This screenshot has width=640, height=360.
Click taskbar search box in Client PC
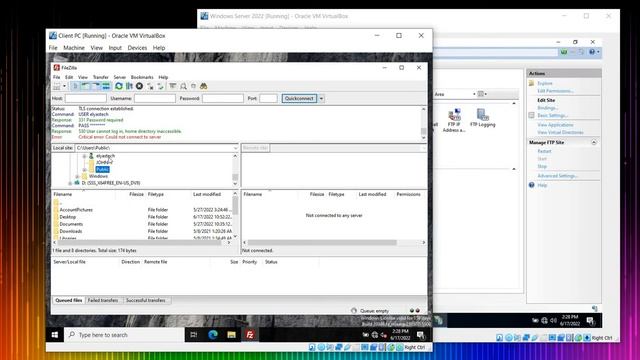pyautogui.click(x=124, y=335)
